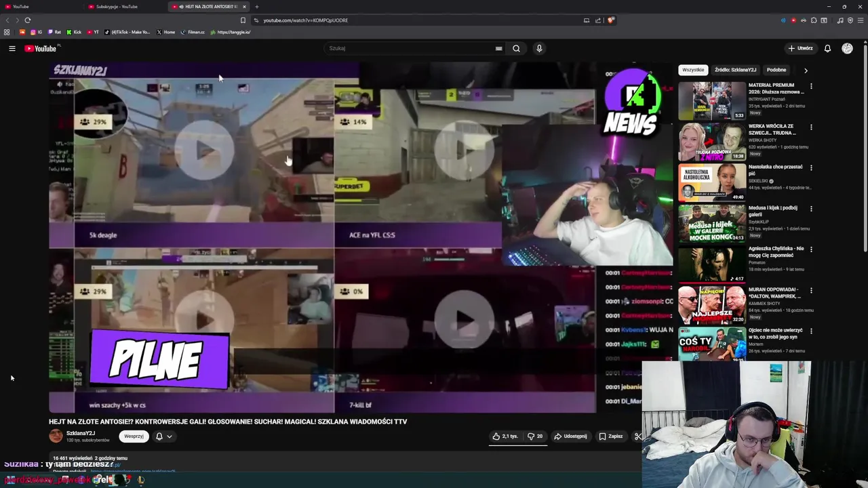Open site information icon in address bar

(x=256, y=20)
